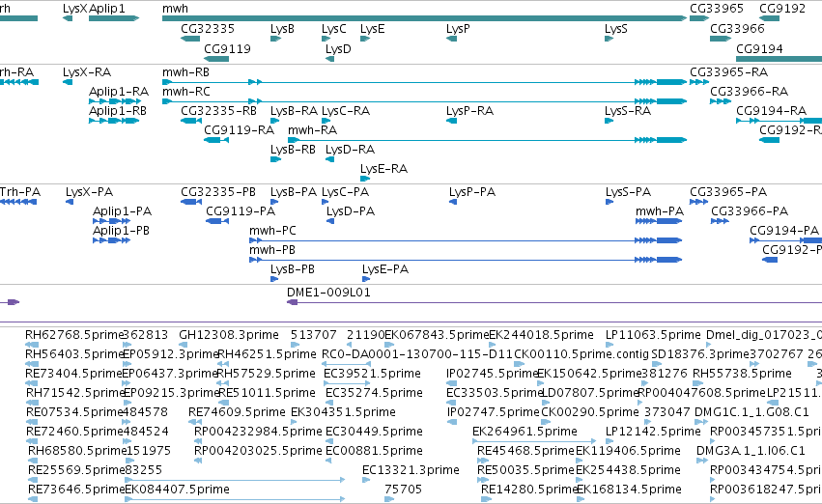Select the GH12308.3prime EST label
Image resolution: width=822 pixels, height=504 pixels.
229,335
